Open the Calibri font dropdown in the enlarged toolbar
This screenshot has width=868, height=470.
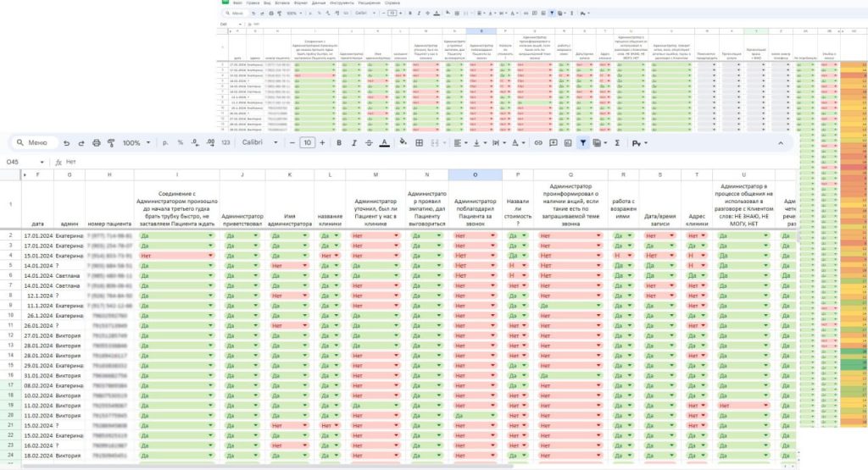257,143
